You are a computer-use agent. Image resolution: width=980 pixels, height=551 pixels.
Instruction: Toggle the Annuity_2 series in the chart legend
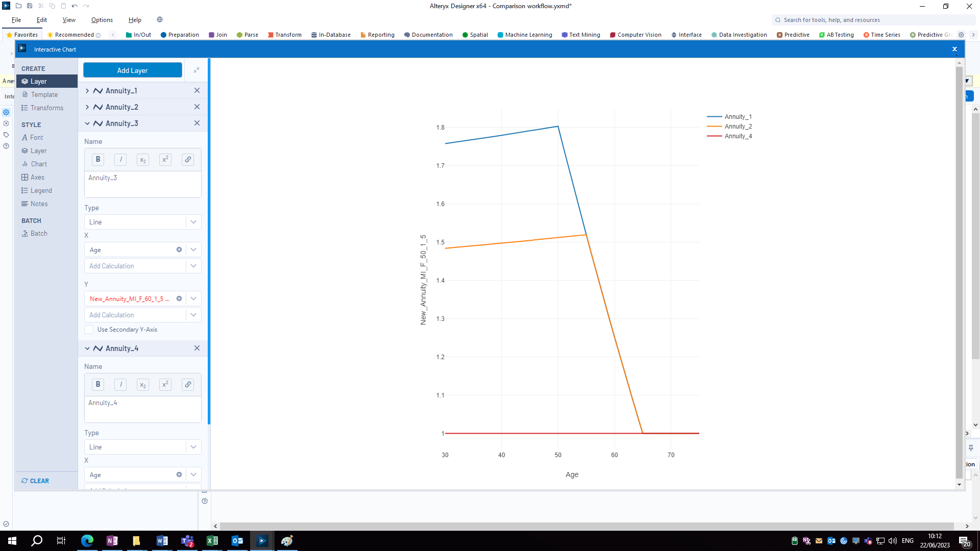pyautogui.click(x=738, y=126)
